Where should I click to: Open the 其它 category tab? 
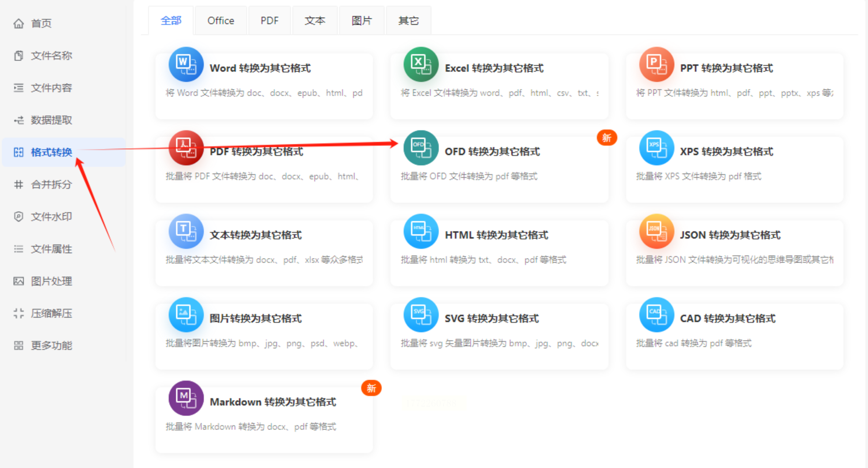pyautogui.click(x=408, y=21)
